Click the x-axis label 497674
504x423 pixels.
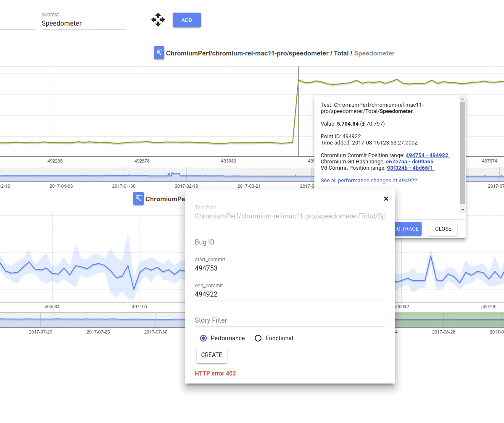point(490,161)
